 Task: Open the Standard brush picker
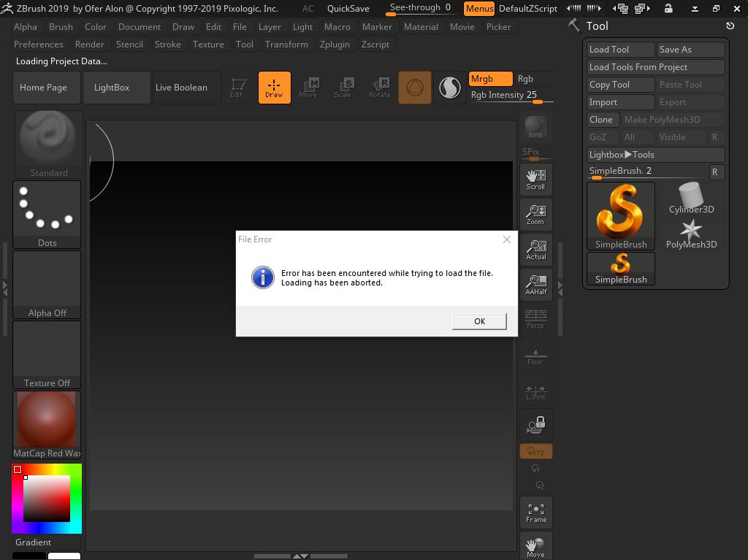pyautogui.click(x=47, y=144)
